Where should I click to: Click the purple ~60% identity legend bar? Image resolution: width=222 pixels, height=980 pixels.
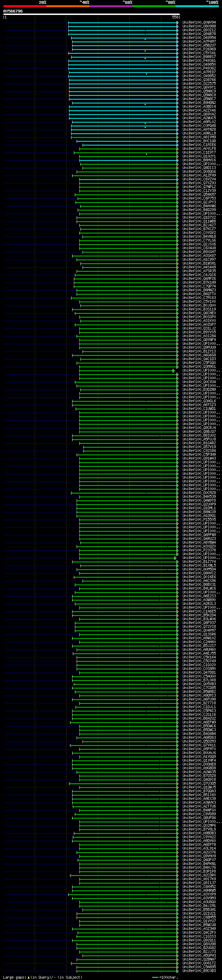pos(111,6)
